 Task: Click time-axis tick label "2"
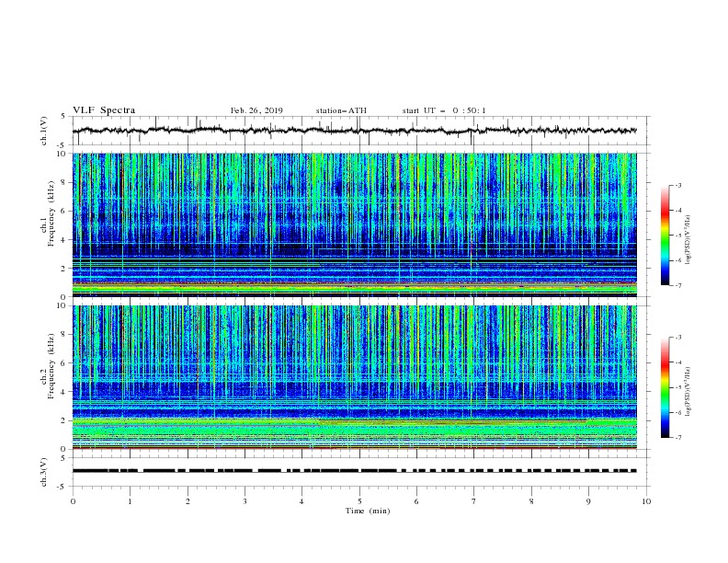tap(188, 501)
